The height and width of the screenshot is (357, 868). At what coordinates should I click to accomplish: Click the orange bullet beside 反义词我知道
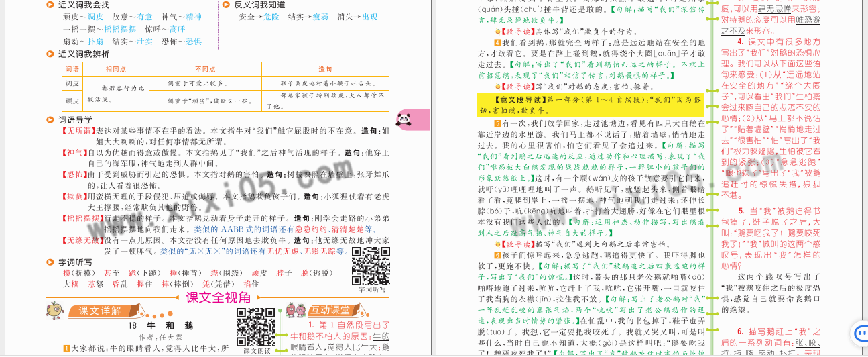coord(227,5)
